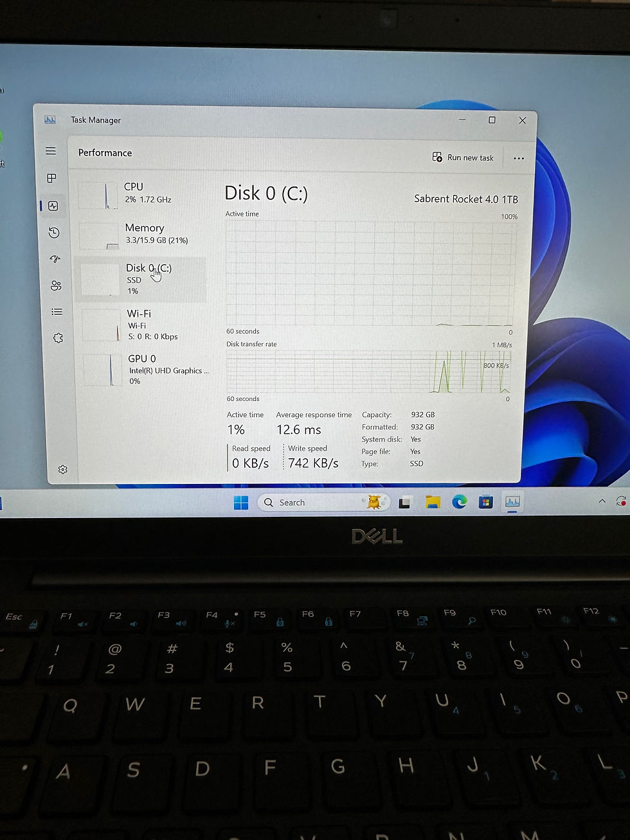
Task: Click the Disk Active time graph
Action: click(370, 274)
